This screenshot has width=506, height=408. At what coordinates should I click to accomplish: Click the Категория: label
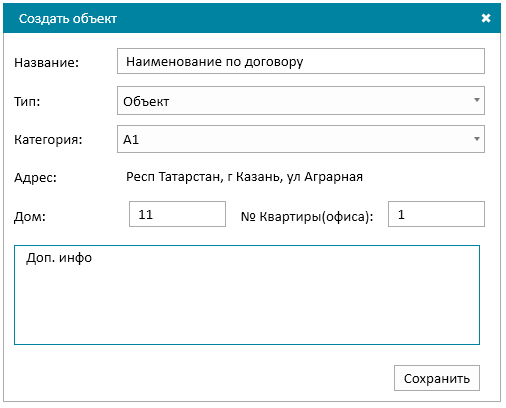point(48,140)
